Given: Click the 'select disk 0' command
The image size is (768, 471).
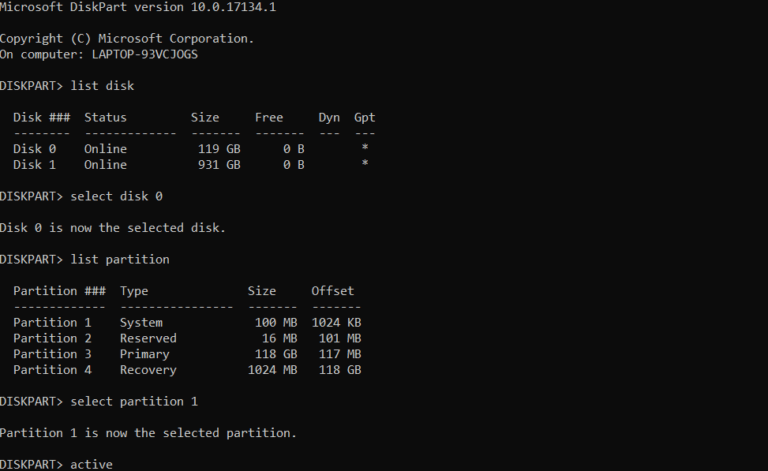Looking at the screenshot, I should pyautogui.click(x=117, y=196).
